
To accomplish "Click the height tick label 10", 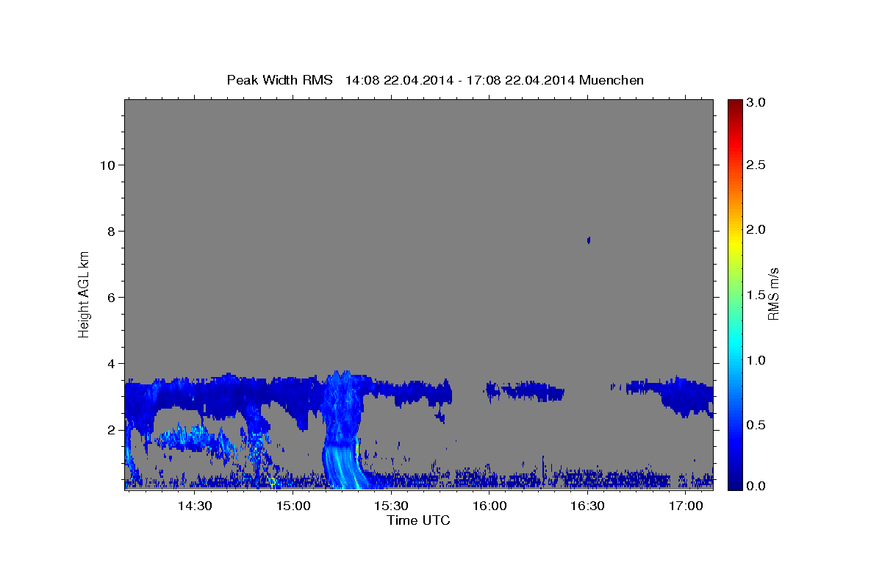I will 107,165.
